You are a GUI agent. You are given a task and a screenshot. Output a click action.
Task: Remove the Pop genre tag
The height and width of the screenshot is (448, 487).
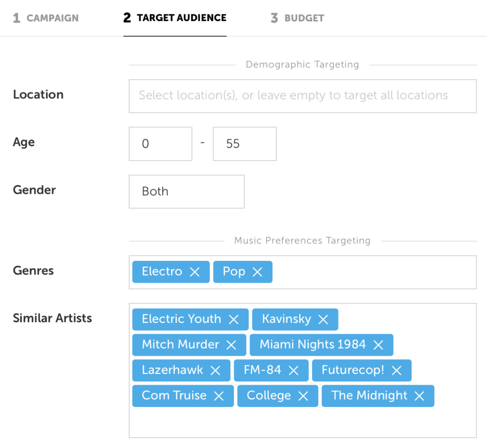[257, 272]
